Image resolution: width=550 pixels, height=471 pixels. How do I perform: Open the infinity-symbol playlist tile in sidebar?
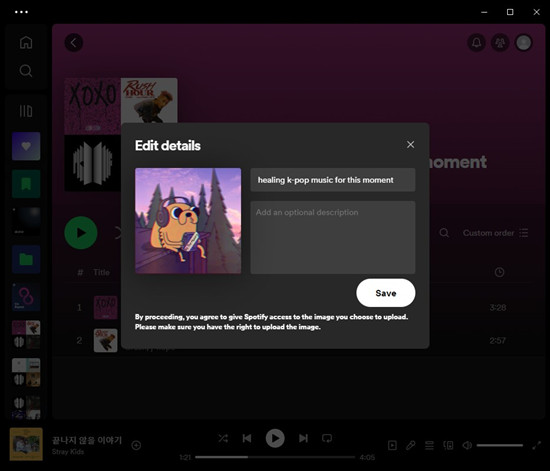click(x=26, y=297)
